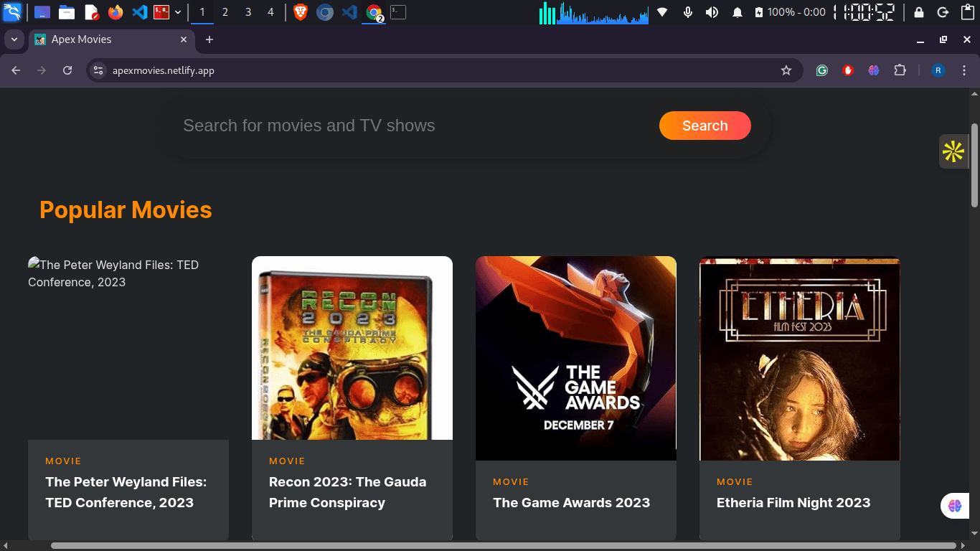Open the notifications bell
This screenshot has width=980, height=551.
tap(738, 12)
